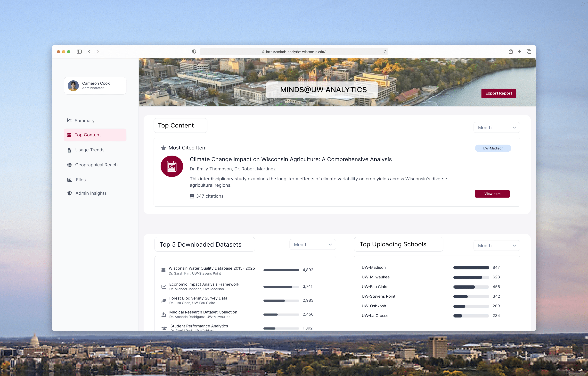Click the shield icon beside Admin Insights
588x376 pixels.
[70, 193]
